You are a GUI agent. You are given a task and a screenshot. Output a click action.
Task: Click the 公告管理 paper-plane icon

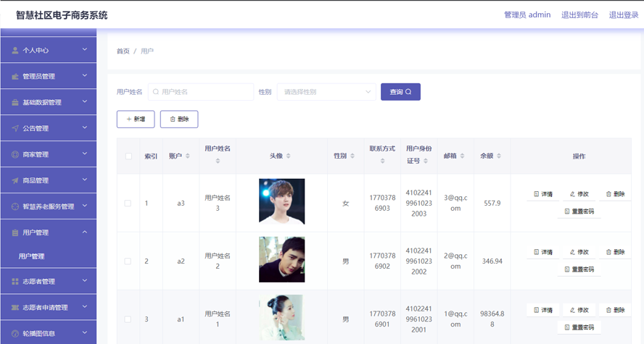tap(15, 128)
